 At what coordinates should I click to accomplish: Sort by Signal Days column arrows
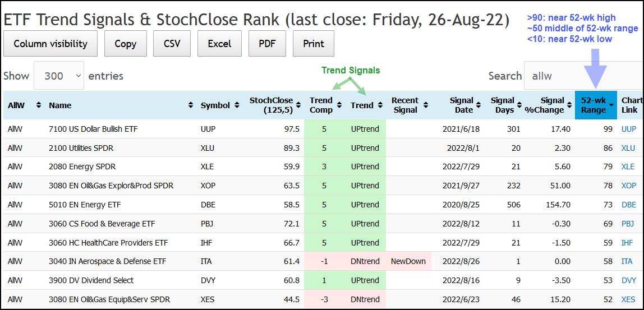[519, 105]
